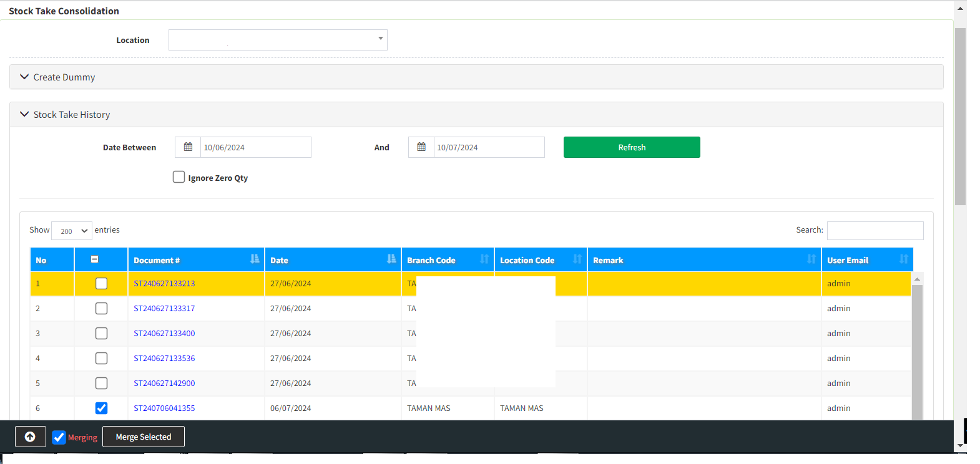Viewport: 980px width, 464px height.
Task: Click the table Search input field
Action: coord(875,231)
